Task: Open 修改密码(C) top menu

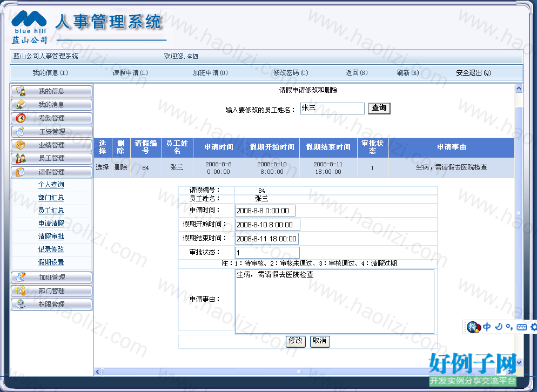Action: tap(291, 72)
